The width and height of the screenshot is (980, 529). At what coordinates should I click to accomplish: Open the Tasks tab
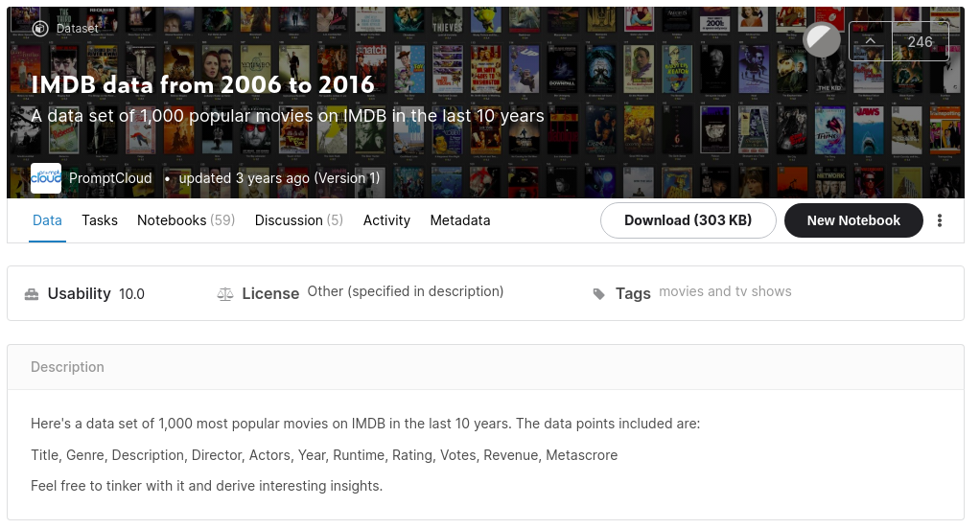(100, 220)
